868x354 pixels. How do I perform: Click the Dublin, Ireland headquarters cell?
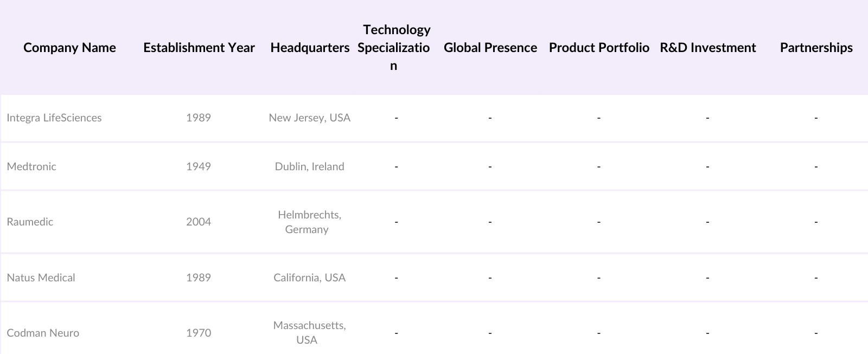[x=309, y=166]
